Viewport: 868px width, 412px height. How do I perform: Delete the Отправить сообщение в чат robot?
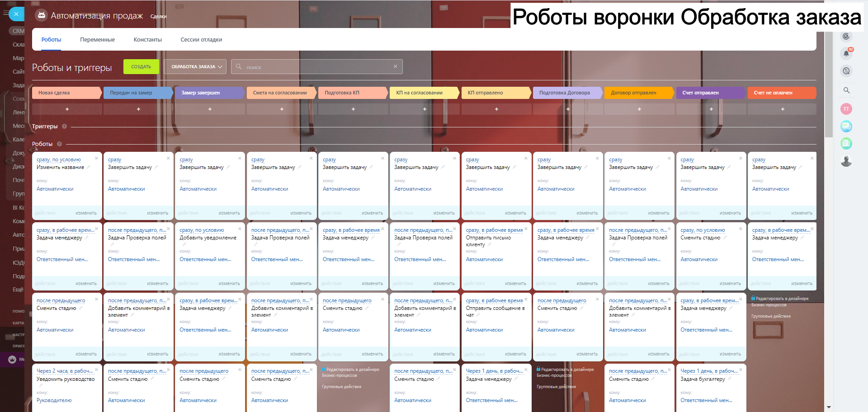coord(526,299)
